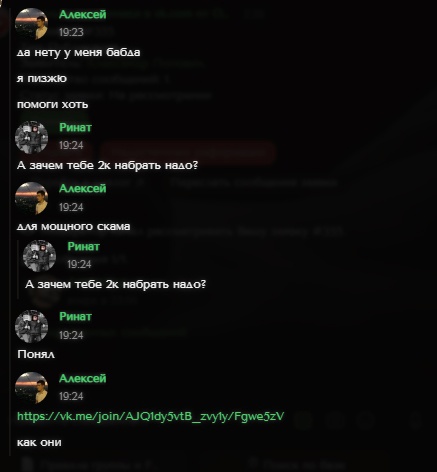This screenshot has width=437, height=472.
Task: Click the name Алексей next to 19:23
Action: tap(83, 15)
